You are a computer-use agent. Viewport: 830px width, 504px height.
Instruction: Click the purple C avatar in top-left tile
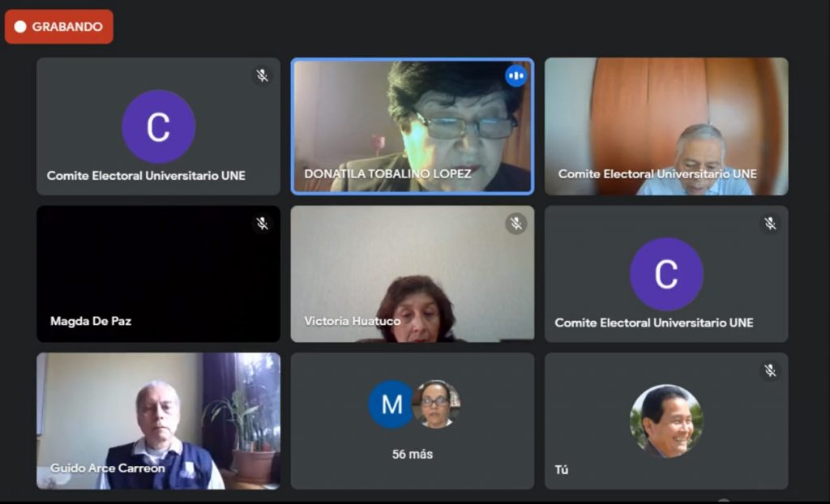click(158, 126)
